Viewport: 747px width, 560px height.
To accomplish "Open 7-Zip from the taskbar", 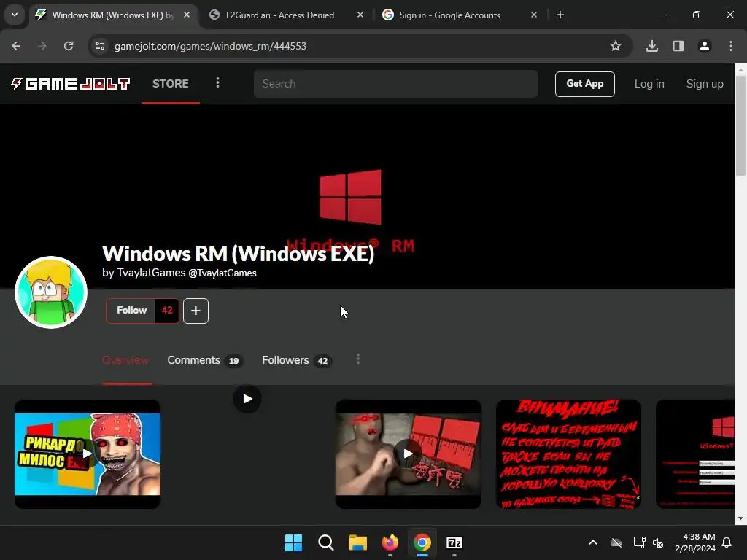I will click(x=454, y=542).
